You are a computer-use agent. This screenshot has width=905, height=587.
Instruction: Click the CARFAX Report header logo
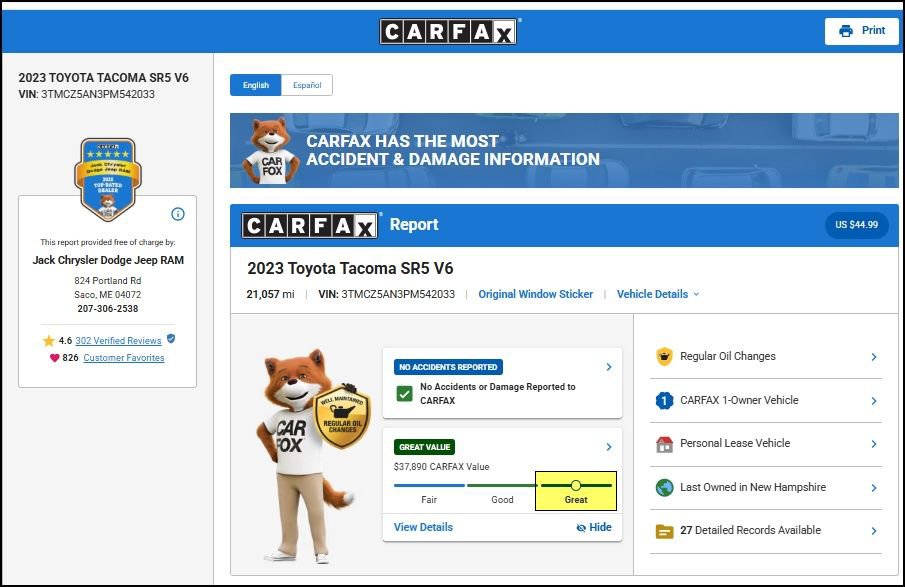tap(310, 225)
